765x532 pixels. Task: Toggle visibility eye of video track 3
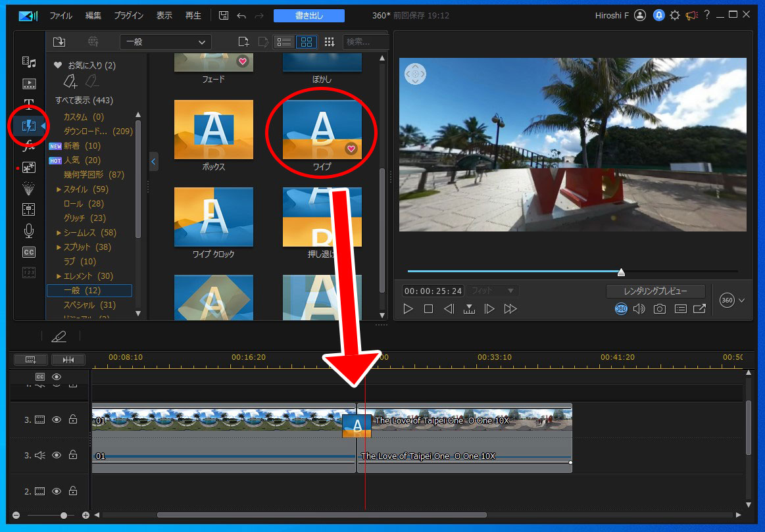point(57,419)
